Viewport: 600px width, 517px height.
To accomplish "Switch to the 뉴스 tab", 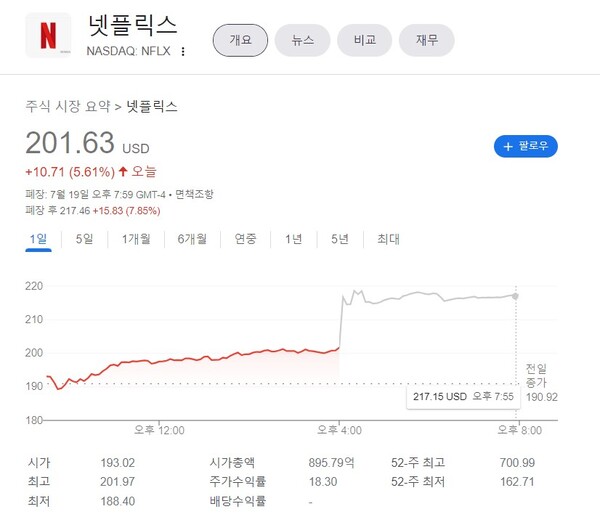I will (x=303, y=40).
